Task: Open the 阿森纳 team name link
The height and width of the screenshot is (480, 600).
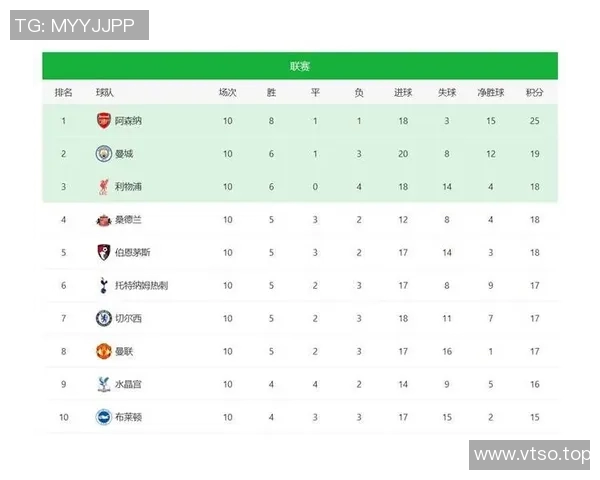Action: pos(128,121)
